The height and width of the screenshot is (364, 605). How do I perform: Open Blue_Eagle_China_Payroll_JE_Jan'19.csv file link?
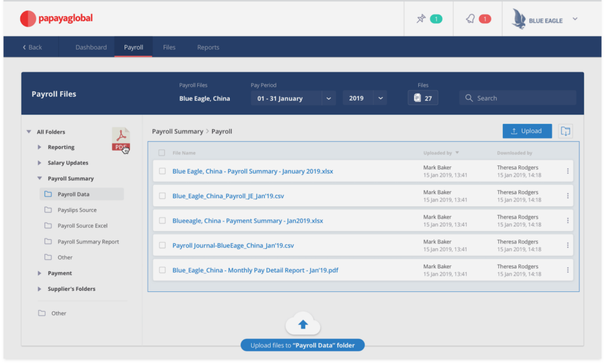[x=228, y=196]
